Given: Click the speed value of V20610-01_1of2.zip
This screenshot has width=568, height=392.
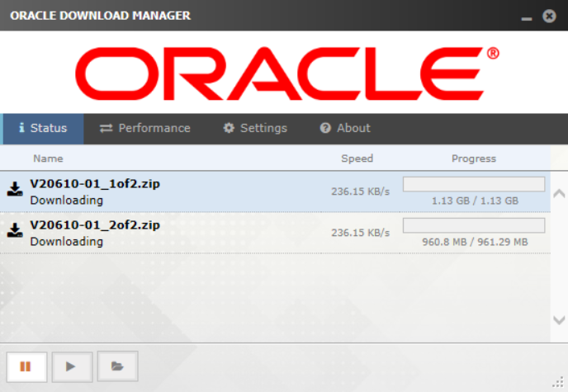Looking at the screenshot, I should click(361, 191).
